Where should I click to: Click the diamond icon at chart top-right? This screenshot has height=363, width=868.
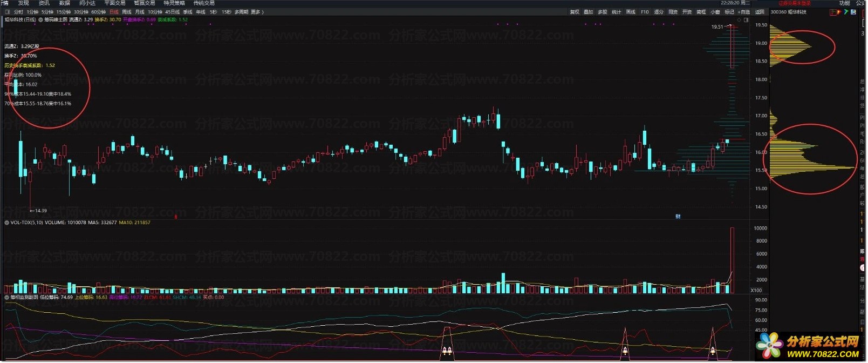[x=740, y=20]
